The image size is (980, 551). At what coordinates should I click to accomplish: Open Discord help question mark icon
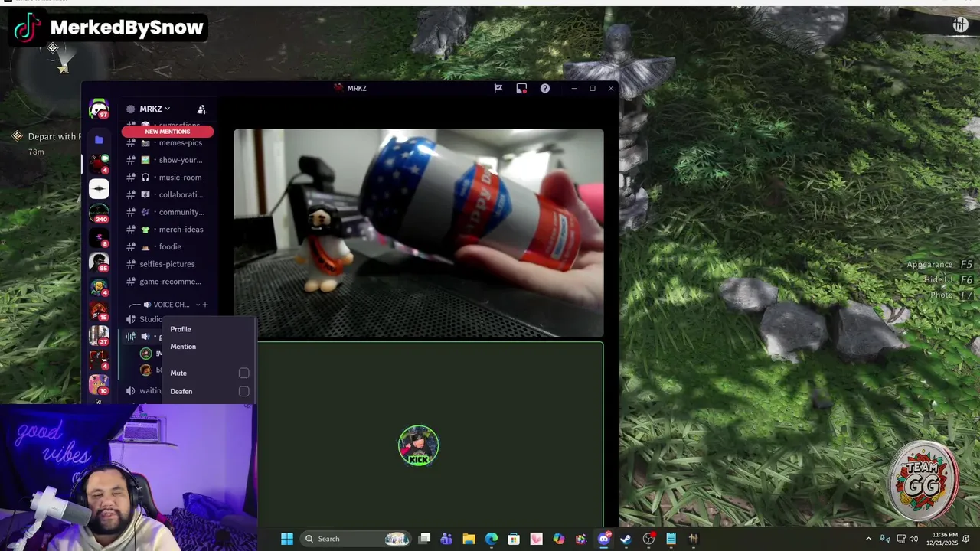coord(545,88)
